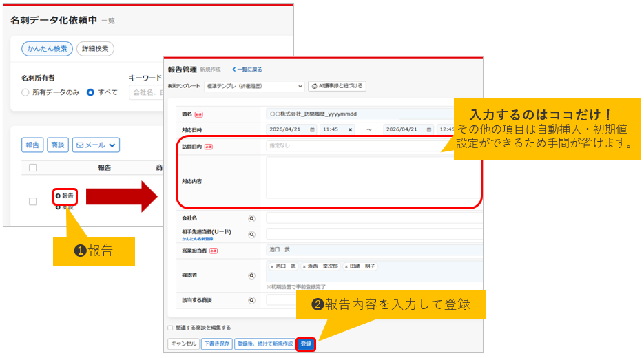
Task: Open the メール dropdown button
Action: click(96, 145)
